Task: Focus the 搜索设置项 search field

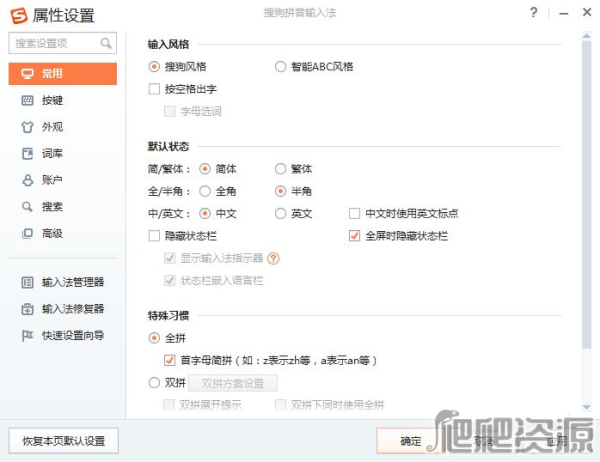Action: pos(63,43)
